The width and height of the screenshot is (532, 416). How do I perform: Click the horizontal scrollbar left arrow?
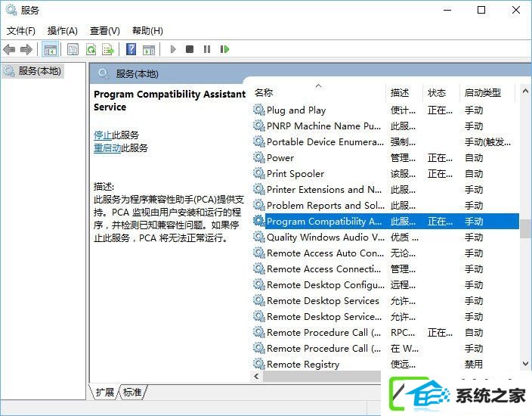(x=256, y=376)
